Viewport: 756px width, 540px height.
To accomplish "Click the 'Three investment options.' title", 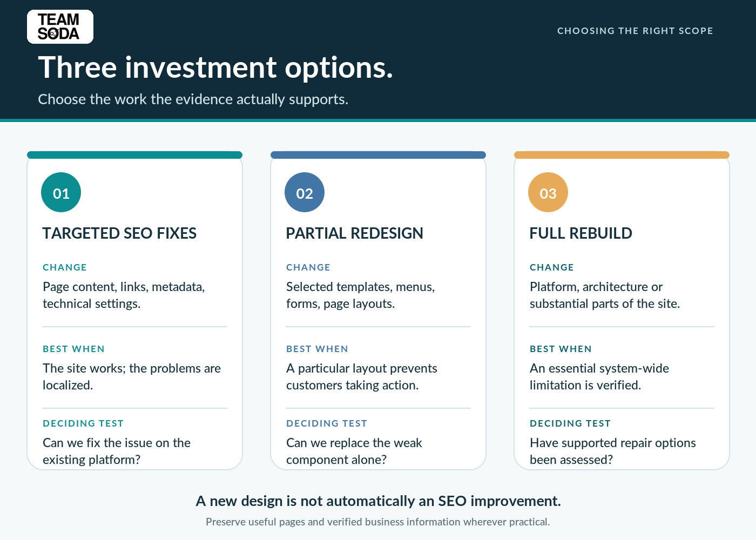I will coord(215,67).
